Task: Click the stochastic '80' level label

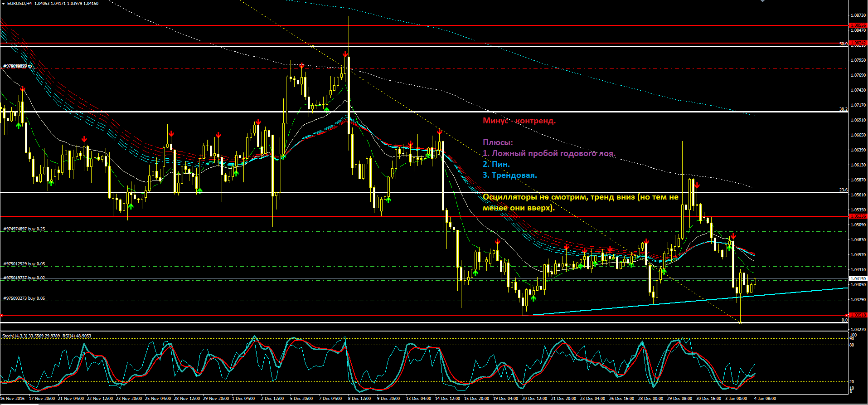Action: point(852,345)
